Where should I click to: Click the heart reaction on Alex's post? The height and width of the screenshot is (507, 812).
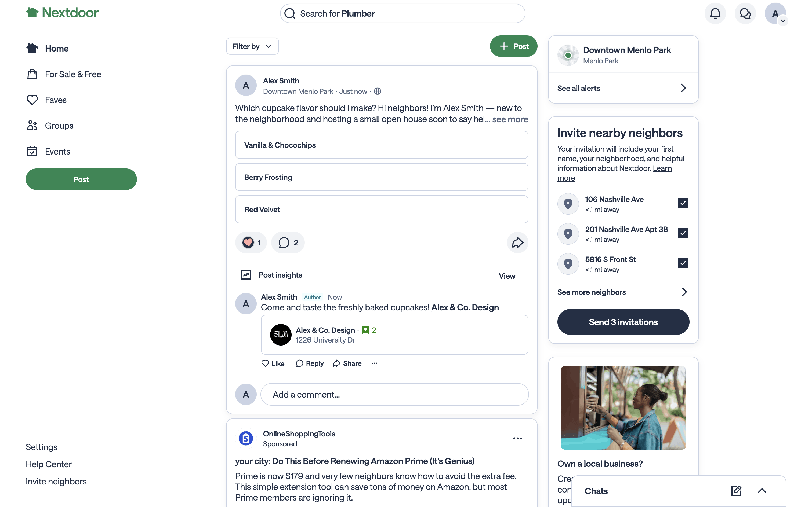point(248,243)
